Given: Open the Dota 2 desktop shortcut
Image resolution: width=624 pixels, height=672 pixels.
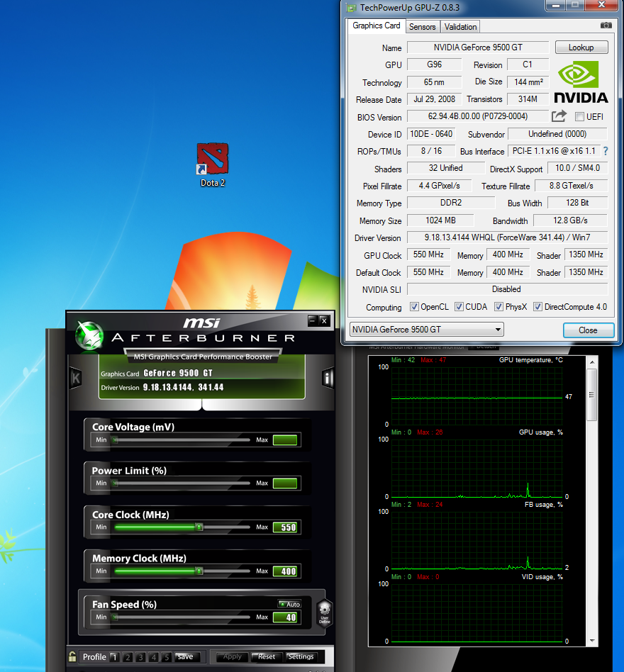Looking at the screenshot, I should (213, 165).
